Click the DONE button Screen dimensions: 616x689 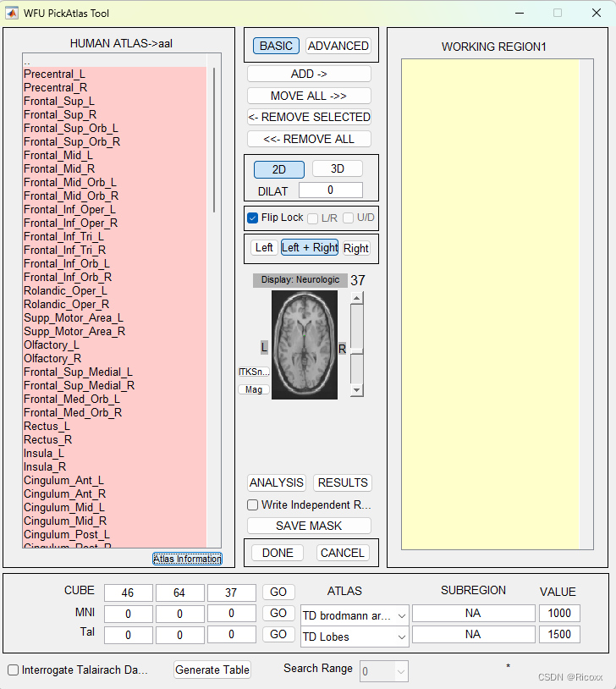coord(278,553)
